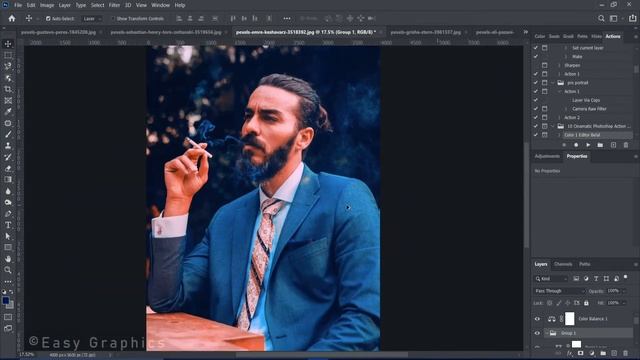Open the Auto-Select Layer dropdown
Image resolution: width=640 pixels, height=360 pixels.
(91, 19)
